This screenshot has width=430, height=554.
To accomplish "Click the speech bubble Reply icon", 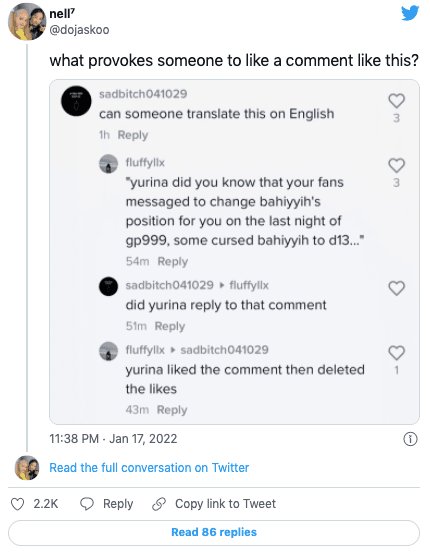I will pos(87,504).
